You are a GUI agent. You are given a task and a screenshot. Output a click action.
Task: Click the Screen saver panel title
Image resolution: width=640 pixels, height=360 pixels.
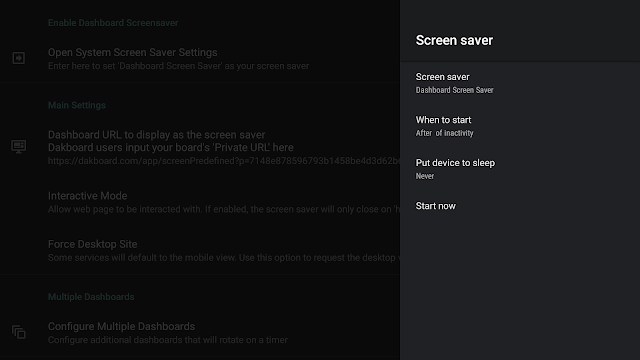(x=454, y=40)
